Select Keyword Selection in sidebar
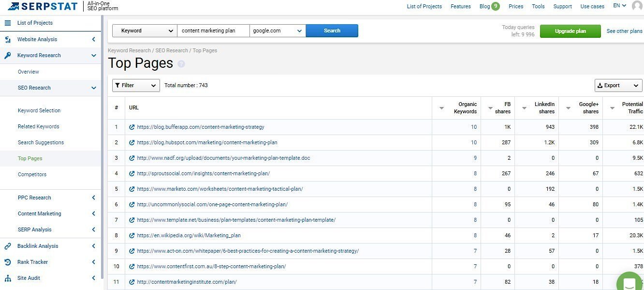 (x=39, y=110)
